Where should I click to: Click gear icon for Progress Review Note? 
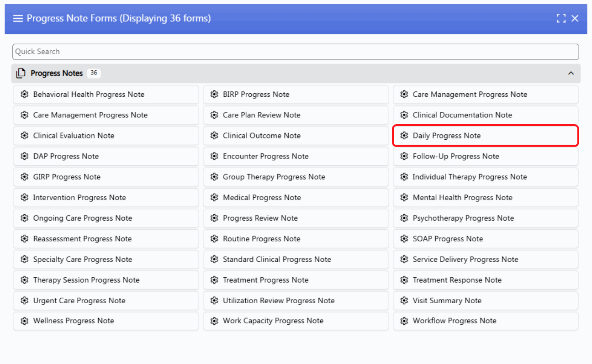tap(214, 218)
